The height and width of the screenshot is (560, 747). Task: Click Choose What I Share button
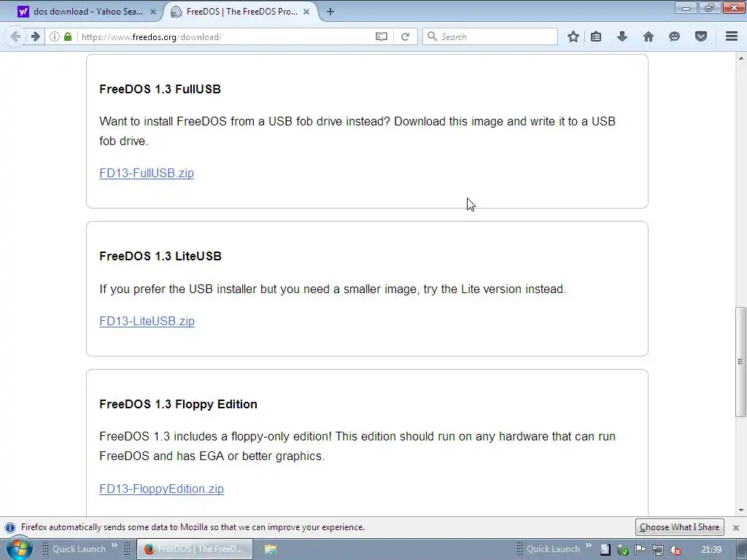pos(679,527)
